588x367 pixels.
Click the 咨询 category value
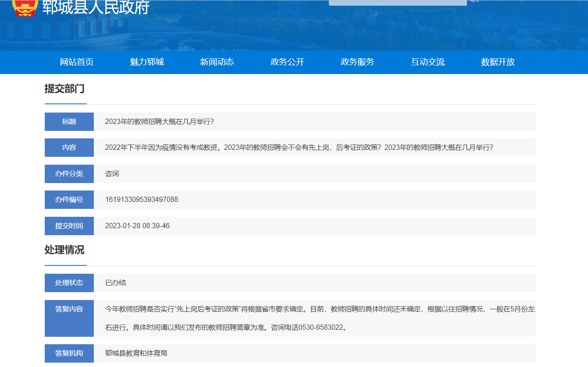(x=112, y=174)
